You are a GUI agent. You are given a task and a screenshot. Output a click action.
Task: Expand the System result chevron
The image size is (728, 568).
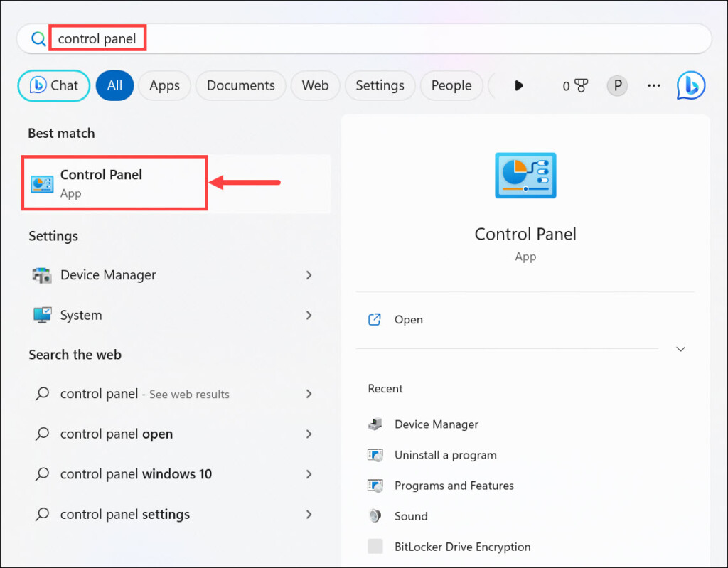click(x=309, y=315)
